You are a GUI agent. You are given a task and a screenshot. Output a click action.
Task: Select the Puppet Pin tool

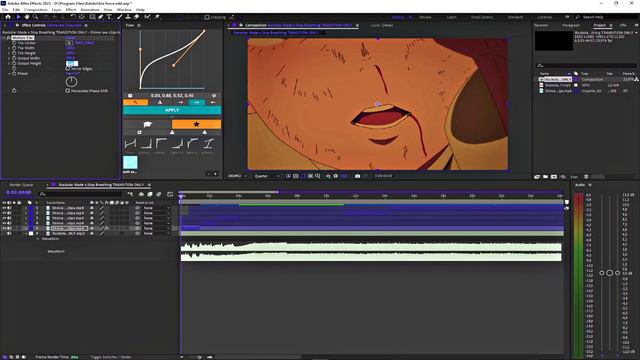[157, 17]
